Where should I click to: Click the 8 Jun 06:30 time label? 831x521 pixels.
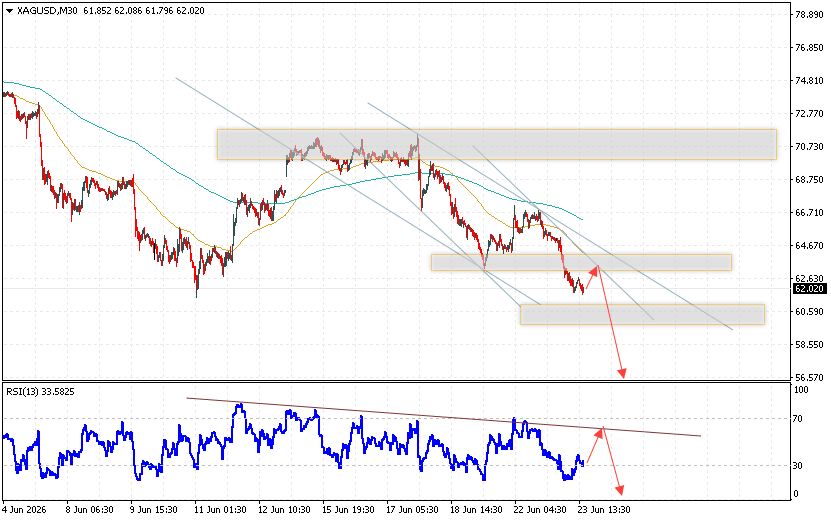click(90, 510)
